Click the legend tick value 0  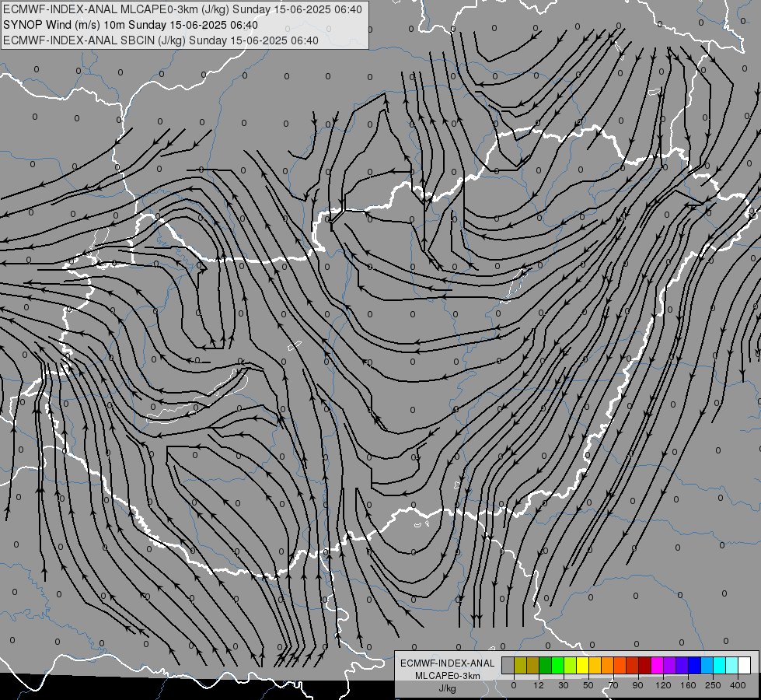514,685
